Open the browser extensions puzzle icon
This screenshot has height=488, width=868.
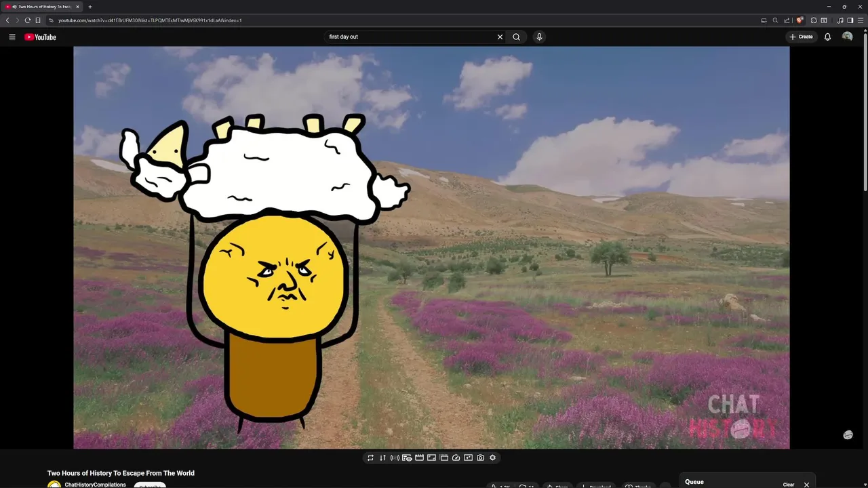coord(814,20)
